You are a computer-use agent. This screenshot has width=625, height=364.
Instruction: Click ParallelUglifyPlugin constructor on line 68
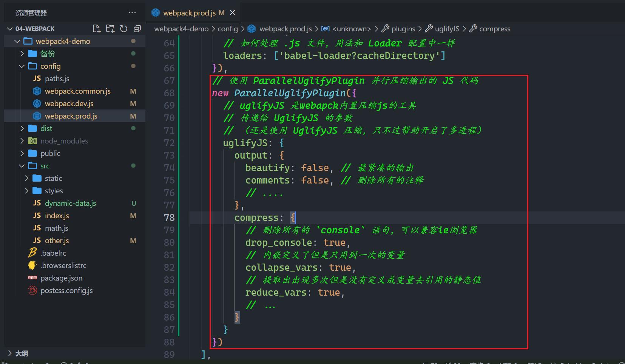(290, 93)
